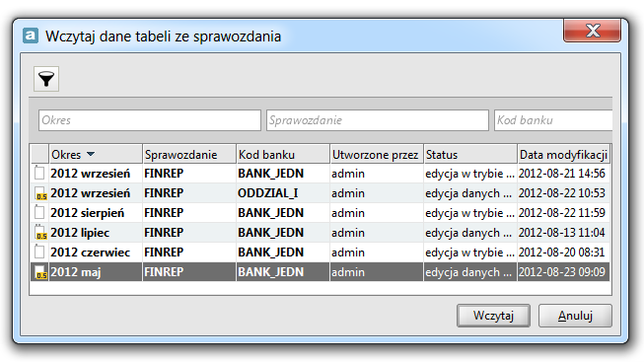The width and height of the screenshot is (644, 362).
Task: Click document icon of 2012 wrzesień ODDZIAL_I row
Action: 40,192
